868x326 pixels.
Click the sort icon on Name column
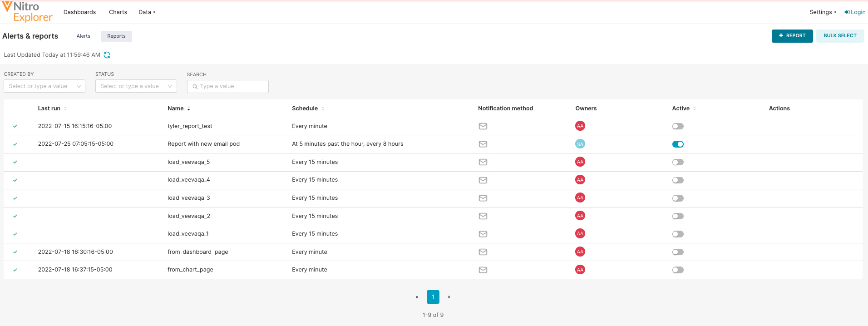(x=188, y=109)
